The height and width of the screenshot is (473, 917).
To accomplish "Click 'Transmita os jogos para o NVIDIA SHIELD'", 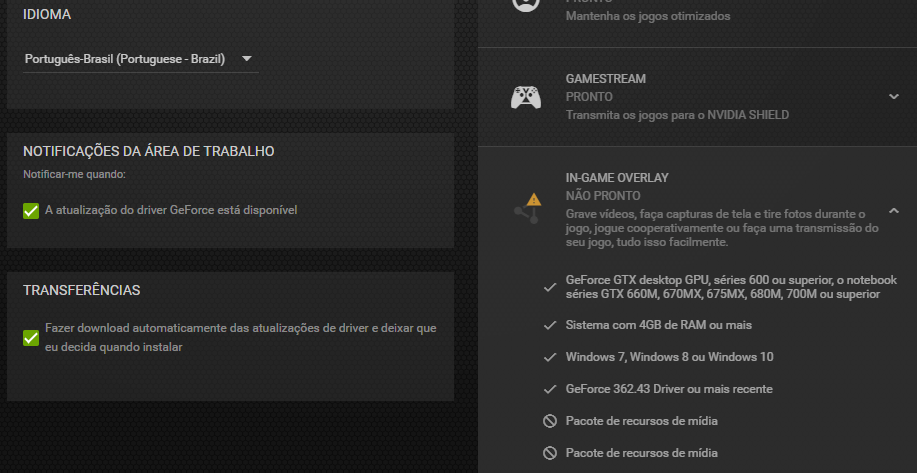I will tap(677, 115).
